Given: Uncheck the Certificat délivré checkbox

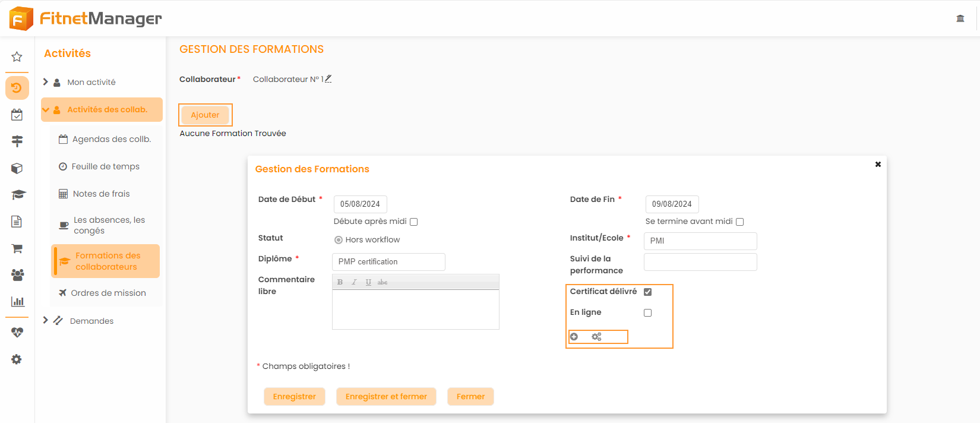Looking at the screenshot, I should click(647, 292).
